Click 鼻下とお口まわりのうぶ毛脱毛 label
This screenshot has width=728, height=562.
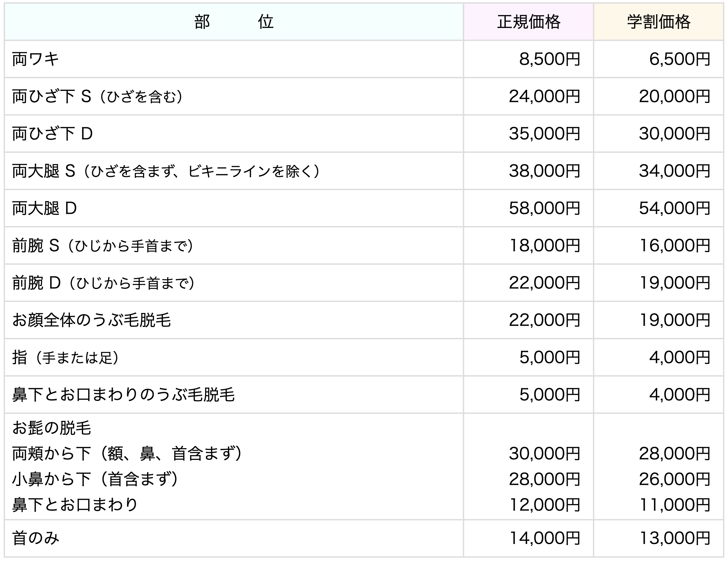[123, 395]
